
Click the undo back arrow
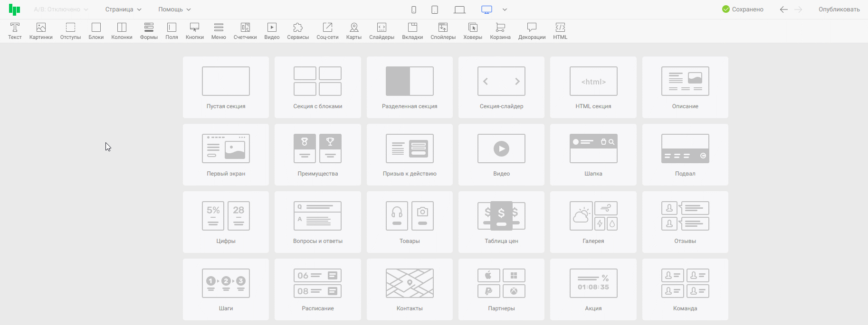point(783,9)
